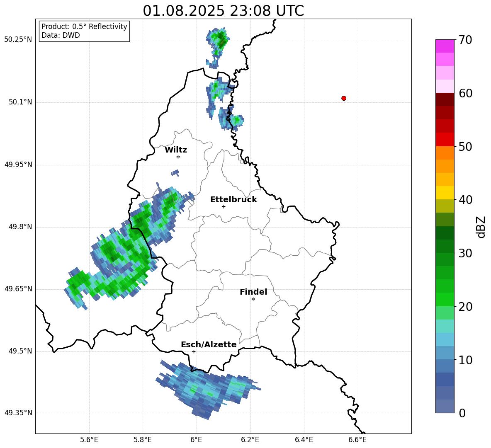Click the 'Product: 0.5° Reflectivity' legend text
Viewport: 491px width, 448px height.
click(x=84, y=27)
